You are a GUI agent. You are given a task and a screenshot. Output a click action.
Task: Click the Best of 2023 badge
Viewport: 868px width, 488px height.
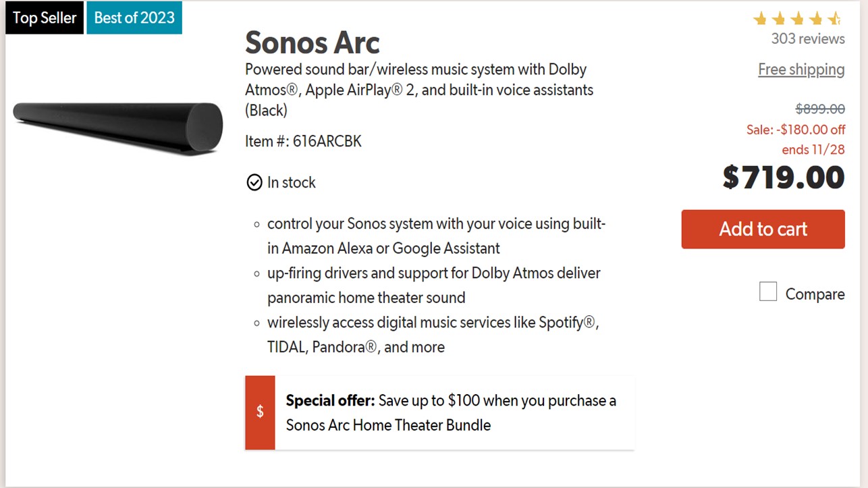click(x=134, y=18)
